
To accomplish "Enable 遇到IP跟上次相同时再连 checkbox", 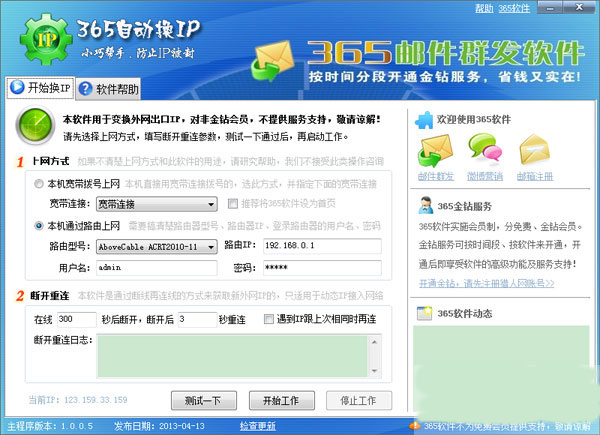I will [x=269, y=319].
